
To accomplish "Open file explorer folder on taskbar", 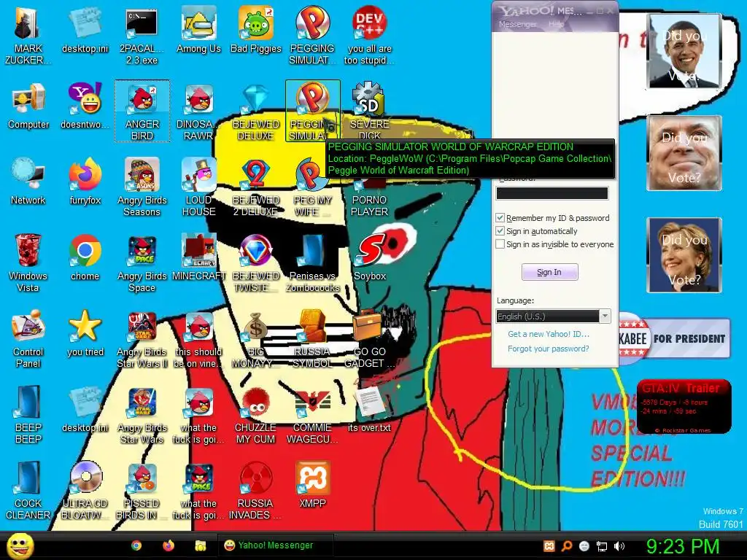I will click(x=201, y=545).
